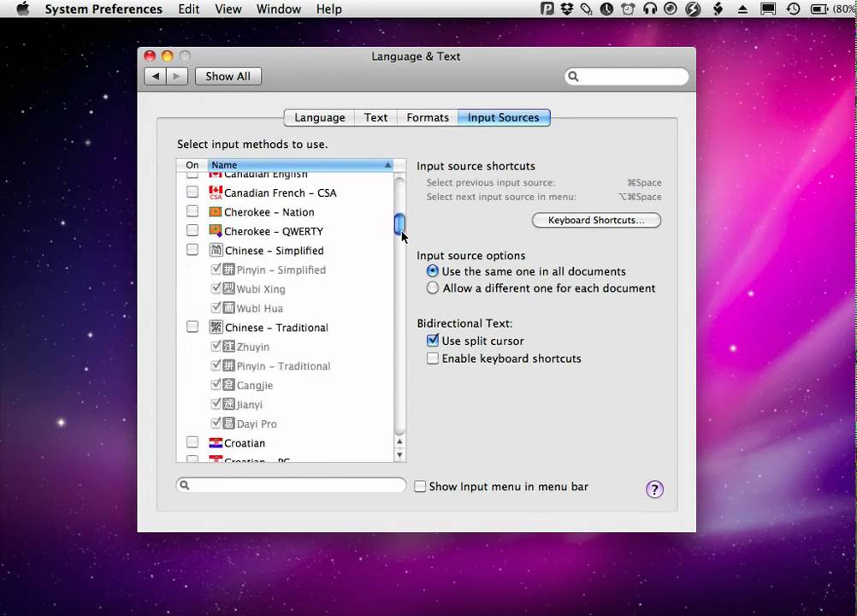Select Use the same one in all documents

(432, 271)
